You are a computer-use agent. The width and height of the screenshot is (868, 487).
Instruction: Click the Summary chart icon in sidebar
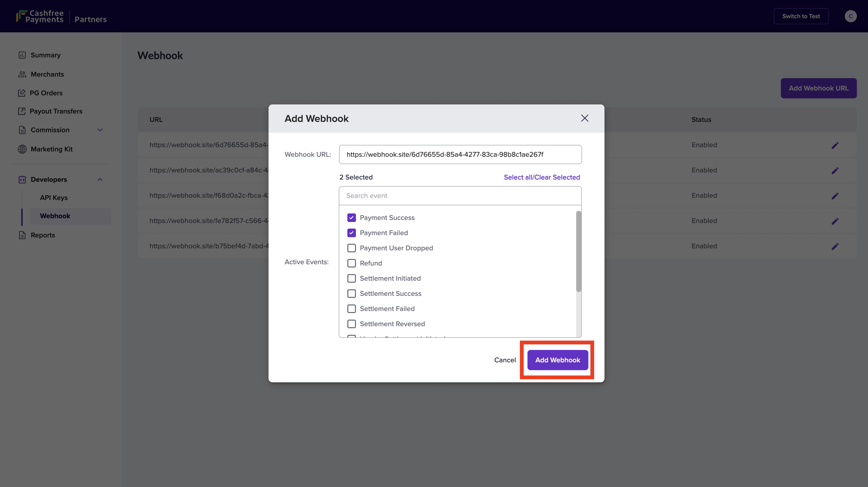point(22,55)
